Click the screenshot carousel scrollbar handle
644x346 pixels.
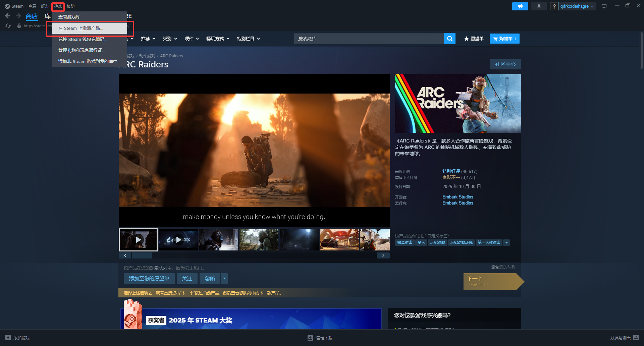point(142,255)
